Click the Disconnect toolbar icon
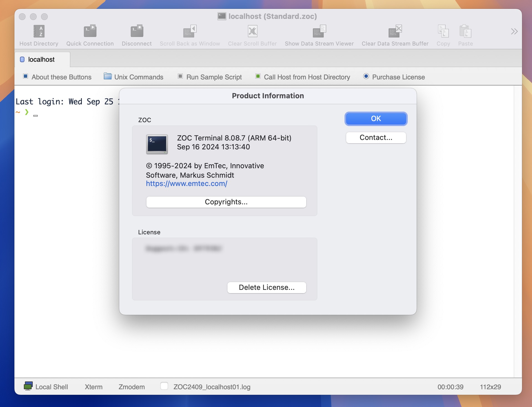Image resolution: width=532 pixels, height=407 pixels. [137, 31]
